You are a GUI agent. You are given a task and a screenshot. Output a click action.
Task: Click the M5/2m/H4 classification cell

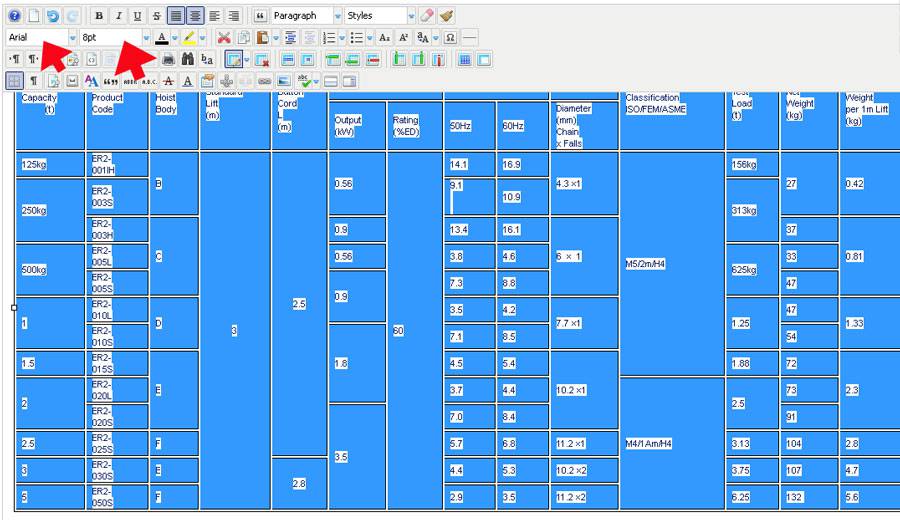point(671,264)
